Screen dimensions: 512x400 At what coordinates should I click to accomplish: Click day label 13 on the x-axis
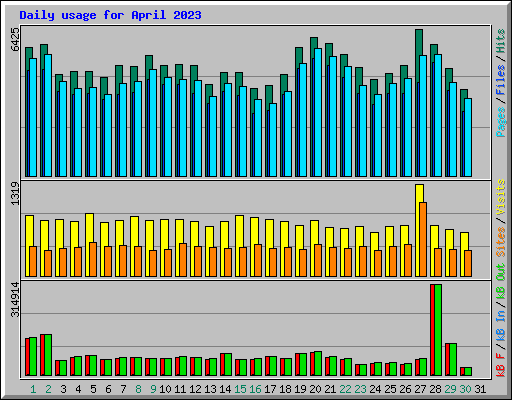(x=210, y=389)
